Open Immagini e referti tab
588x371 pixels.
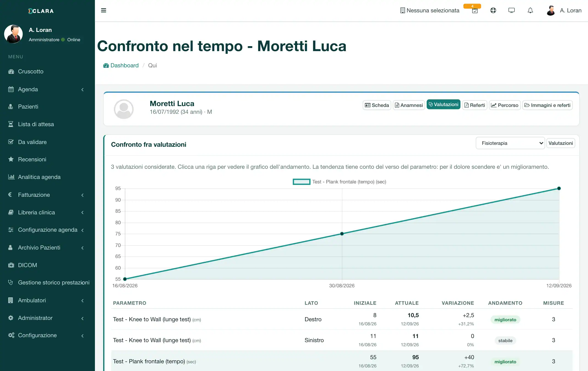coord(547,105)
